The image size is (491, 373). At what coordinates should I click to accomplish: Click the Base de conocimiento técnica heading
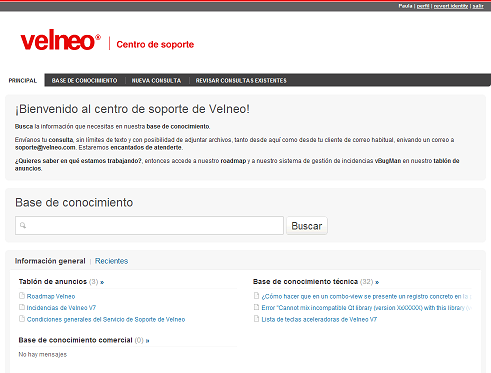[305, 282]
